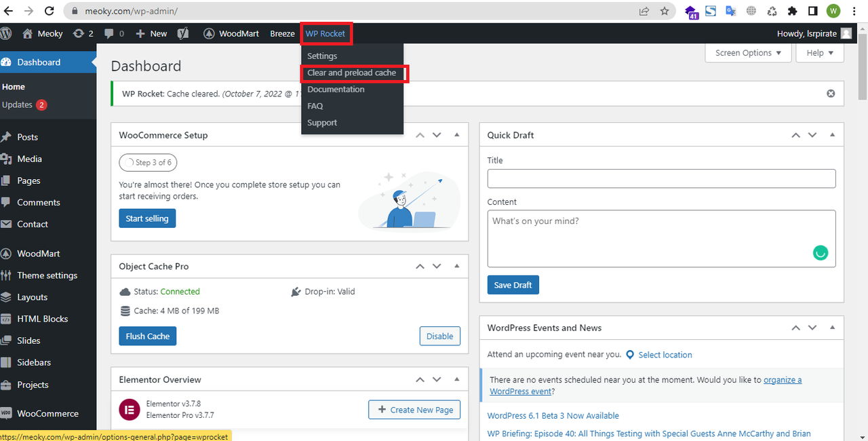Open the Google Translate extension icon
The width and height of the screenshot is (868, 441).
[731, 11]
